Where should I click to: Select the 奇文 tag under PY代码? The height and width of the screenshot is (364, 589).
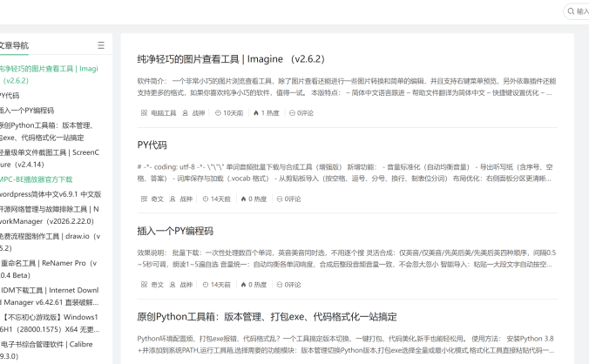(x=158, y=199)
